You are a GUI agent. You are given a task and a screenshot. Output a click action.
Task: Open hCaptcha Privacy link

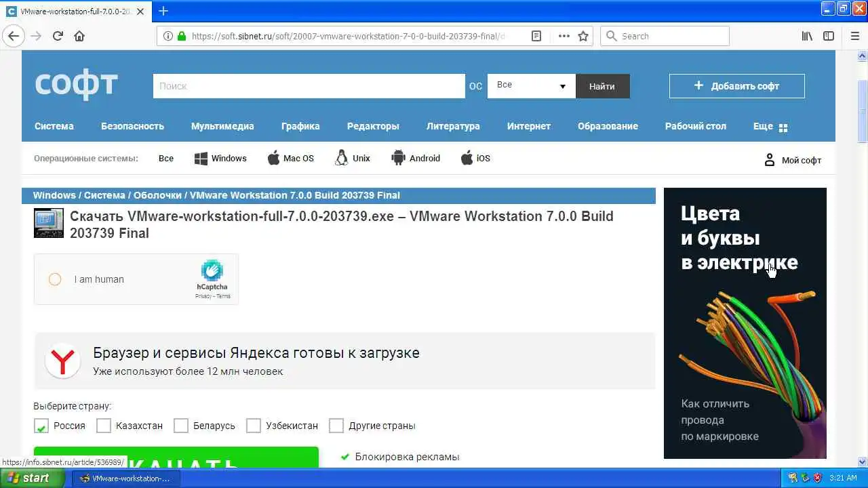pos(203,296)
